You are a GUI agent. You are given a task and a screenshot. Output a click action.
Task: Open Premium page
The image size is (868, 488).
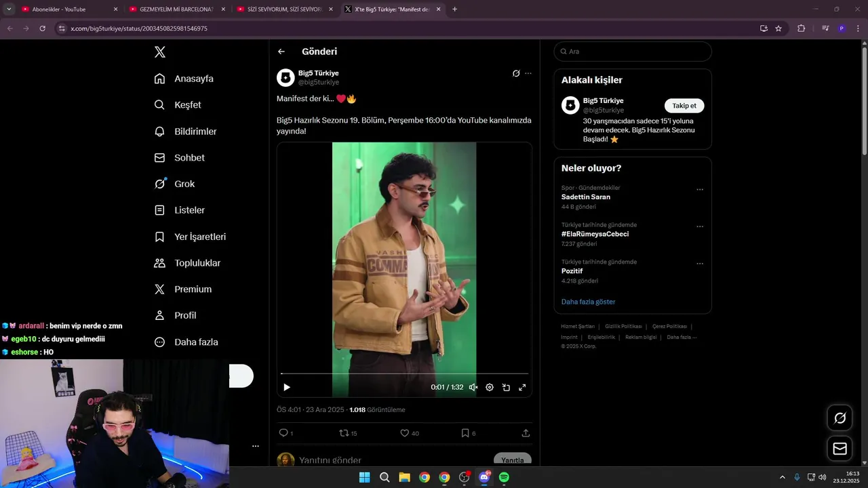182,289
